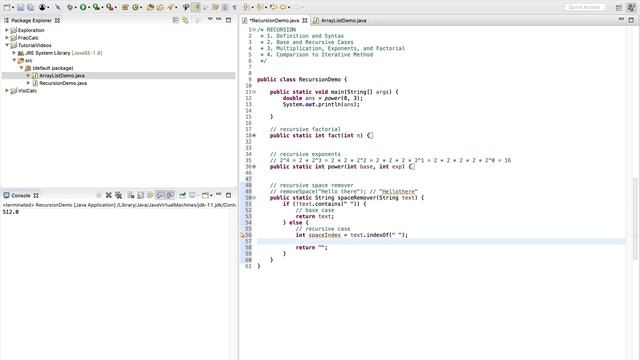
Task: Expand folded power method at line 36
Action: [254, 167]
